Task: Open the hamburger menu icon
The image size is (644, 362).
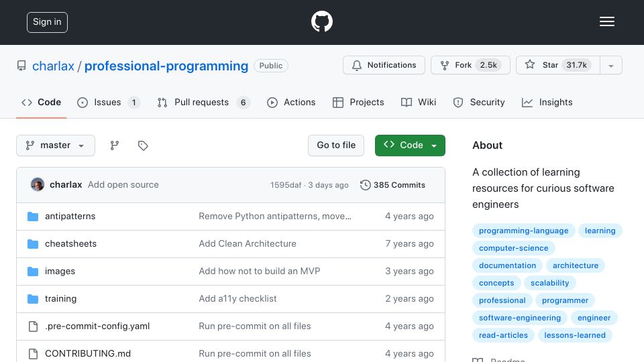Action: point(606,21)
